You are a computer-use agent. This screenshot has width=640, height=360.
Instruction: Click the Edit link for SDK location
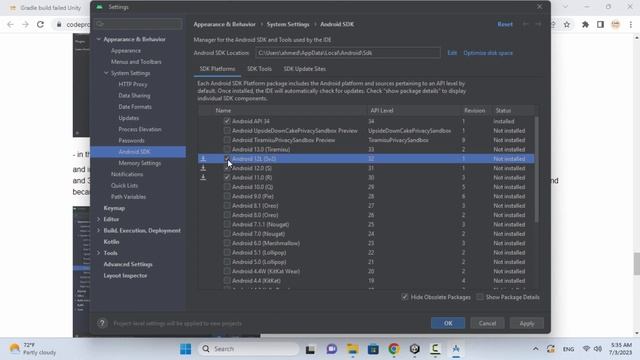pyautogui.click(x=452, y=53)
